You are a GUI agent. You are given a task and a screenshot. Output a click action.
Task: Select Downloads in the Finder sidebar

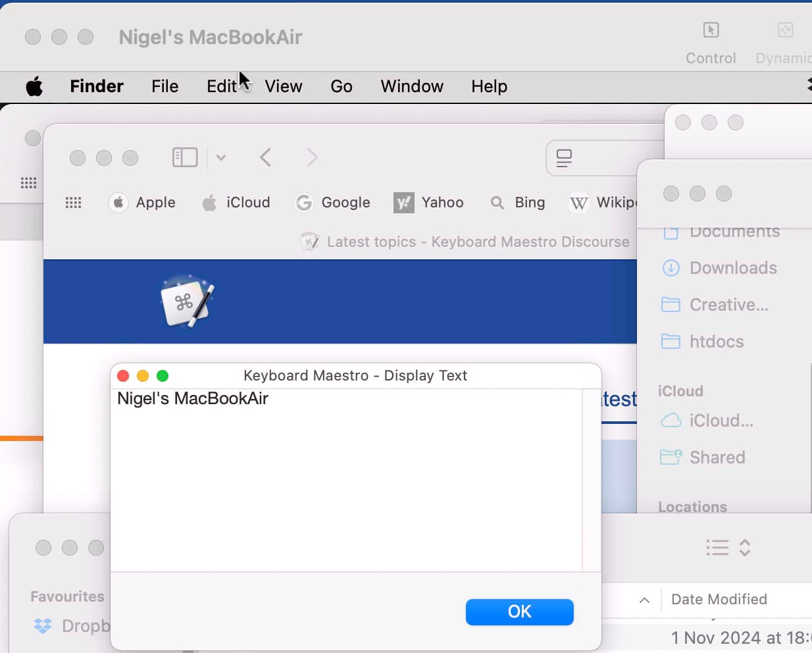click(720, 268)
